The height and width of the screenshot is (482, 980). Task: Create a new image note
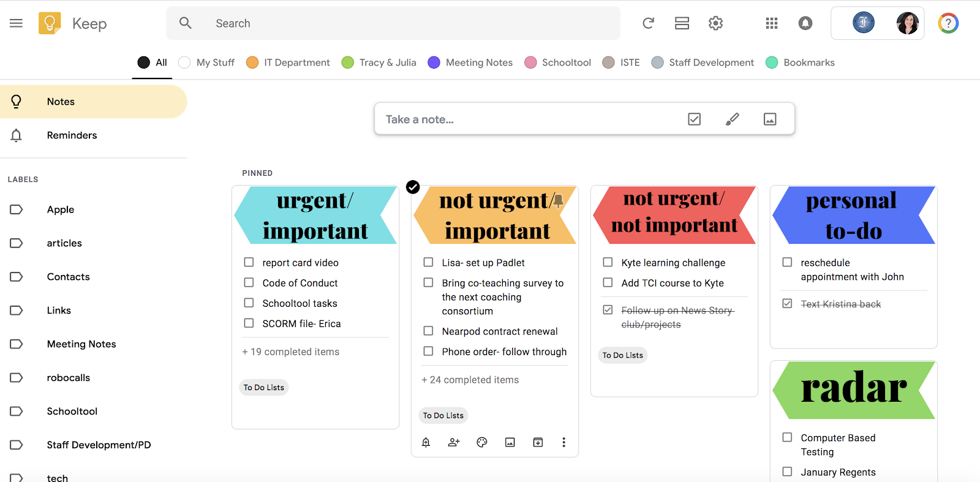pos(770,119)
